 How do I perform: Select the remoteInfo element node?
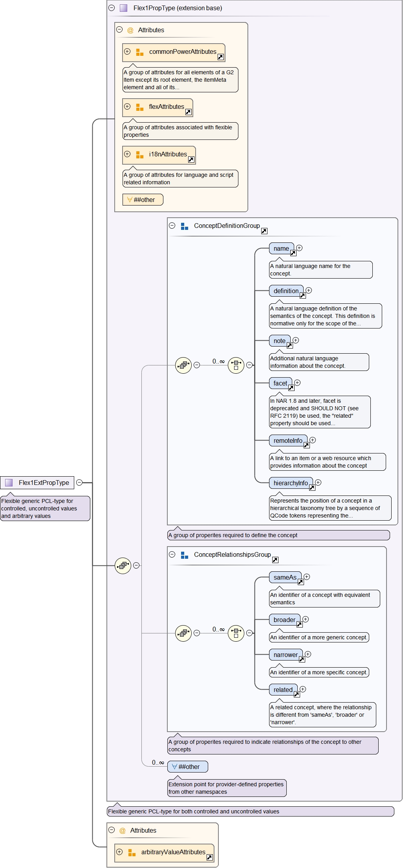tap(288, 440)
